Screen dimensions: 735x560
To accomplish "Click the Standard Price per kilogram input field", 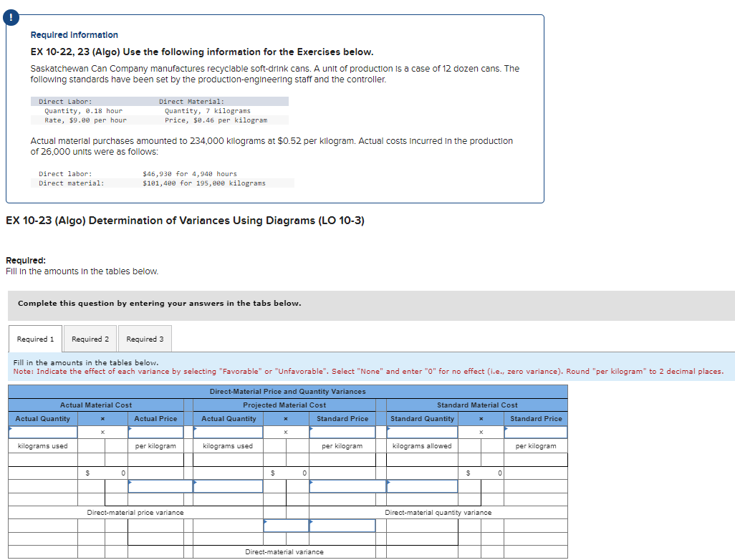I will 342,432.
